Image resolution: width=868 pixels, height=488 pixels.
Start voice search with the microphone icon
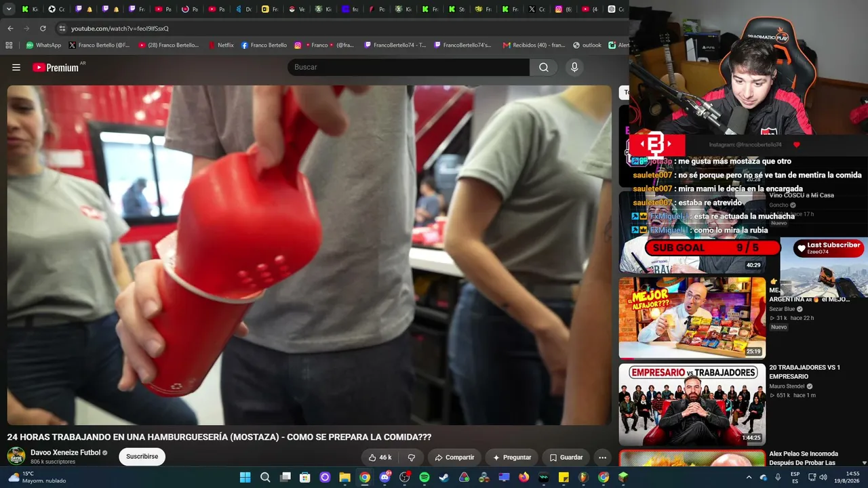[x=574, y=67]
